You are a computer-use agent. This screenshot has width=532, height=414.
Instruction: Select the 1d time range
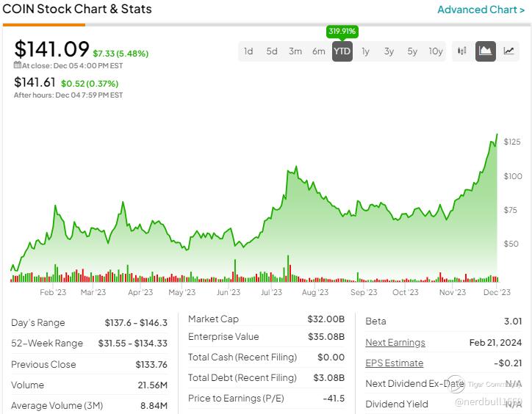248,51
